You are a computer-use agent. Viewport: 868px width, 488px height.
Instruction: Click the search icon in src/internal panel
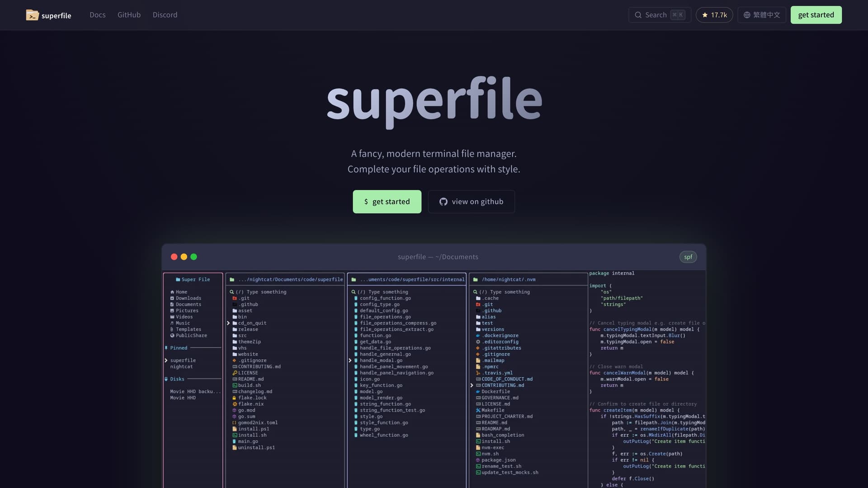(x=354, y=292)
